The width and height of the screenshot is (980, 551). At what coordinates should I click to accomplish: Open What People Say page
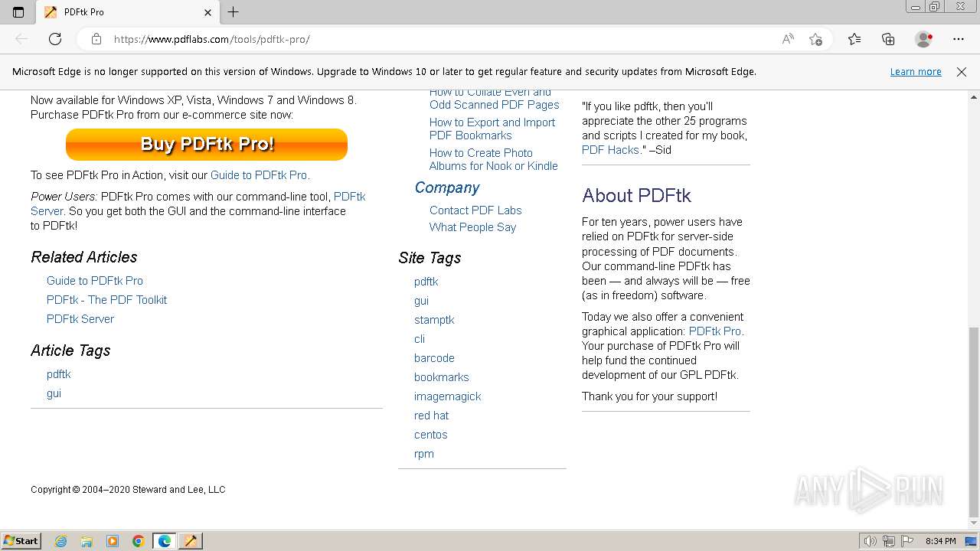[x=472, y=227]
